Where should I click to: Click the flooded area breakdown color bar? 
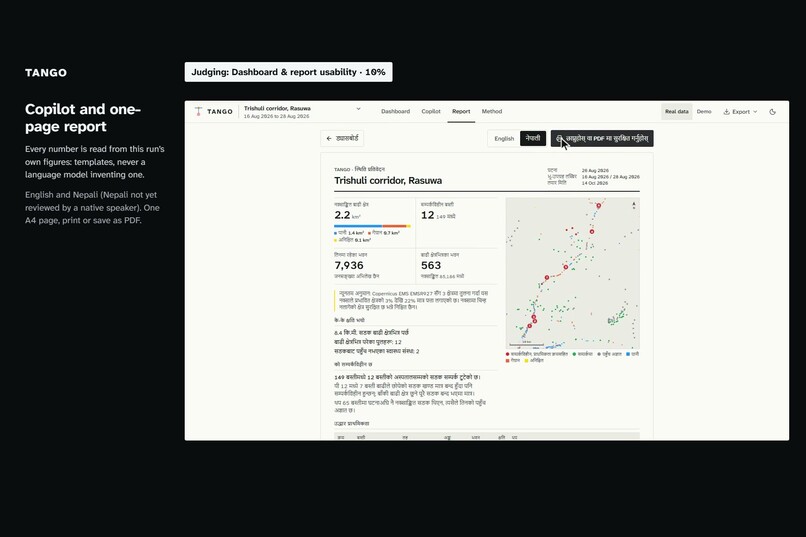[x=372, y=226]
